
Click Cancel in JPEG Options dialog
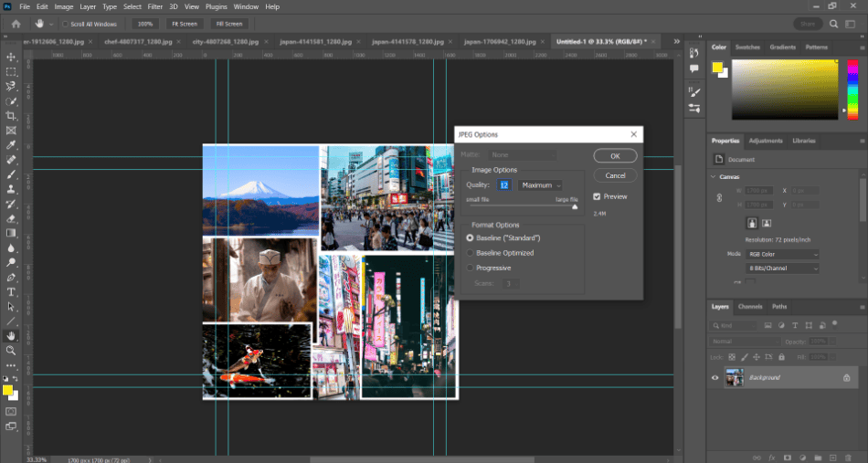click(x=615, y=175)
